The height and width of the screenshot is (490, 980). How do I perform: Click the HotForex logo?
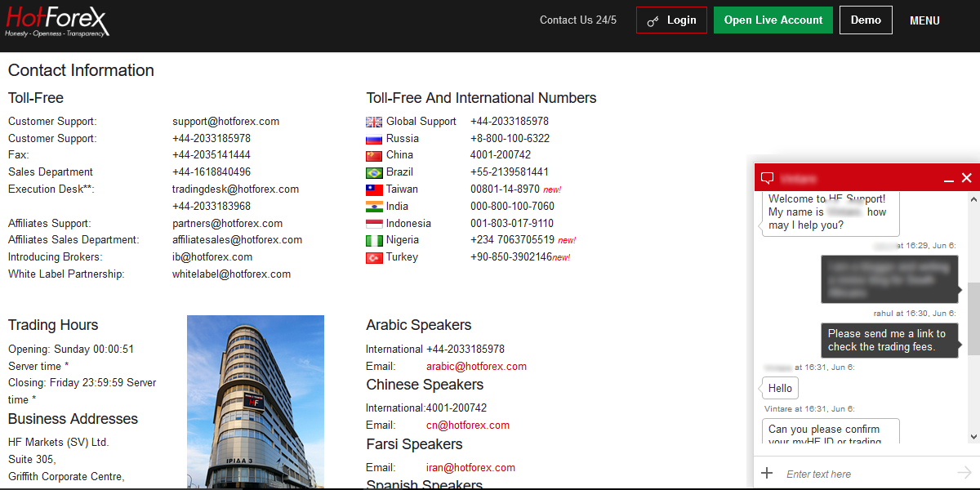point(57,20)
